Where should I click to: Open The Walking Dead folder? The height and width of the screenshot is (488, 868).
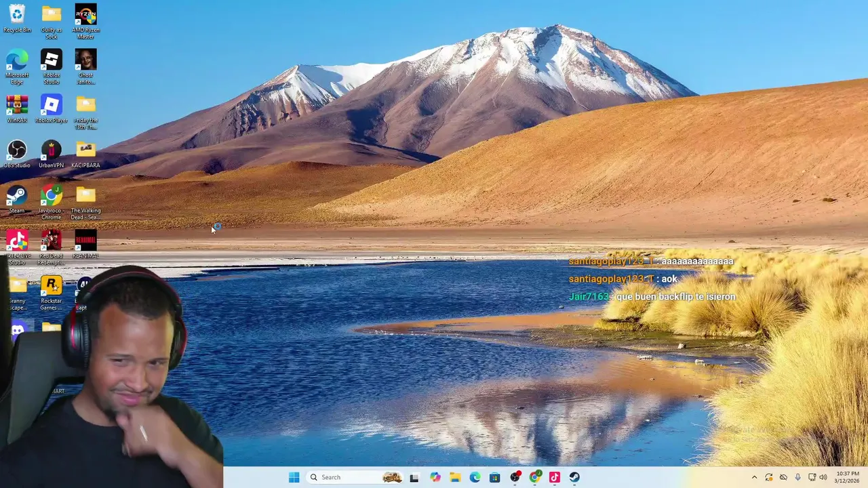pyautogui.click(x=85, y=202)
